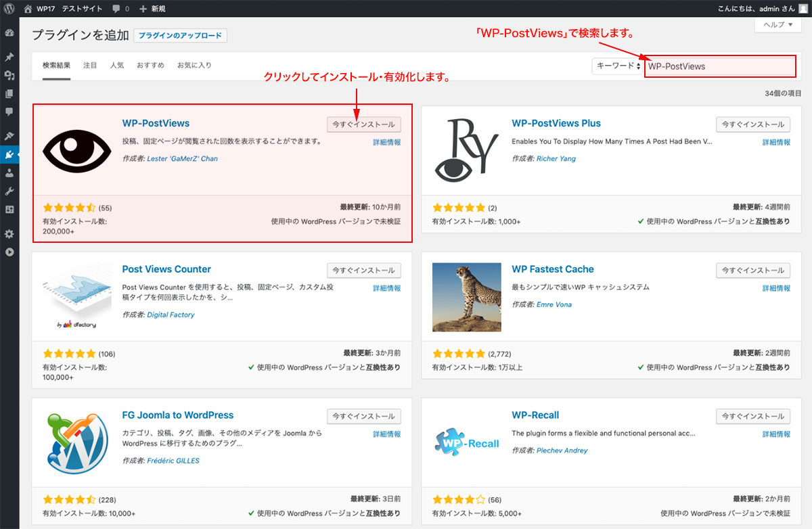Install the WP-Recall plugin

tap(753, 416)
